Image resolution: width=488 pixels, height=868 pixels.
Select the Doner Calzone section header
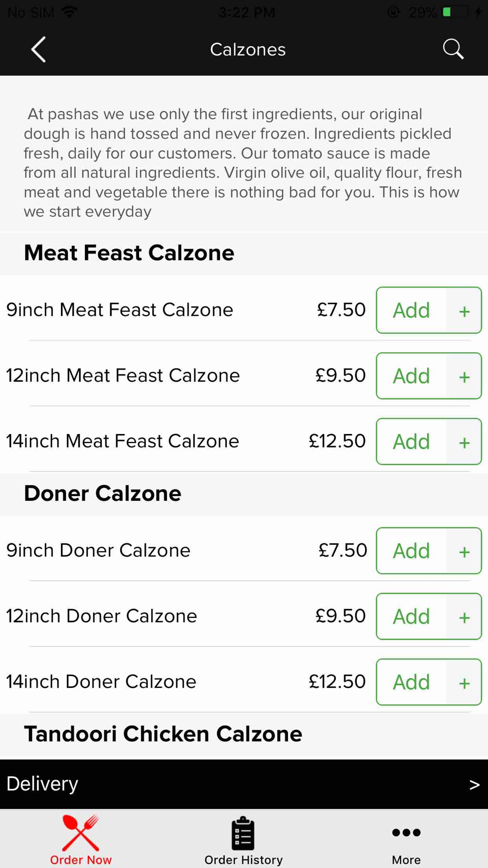(x=102, y=494)
